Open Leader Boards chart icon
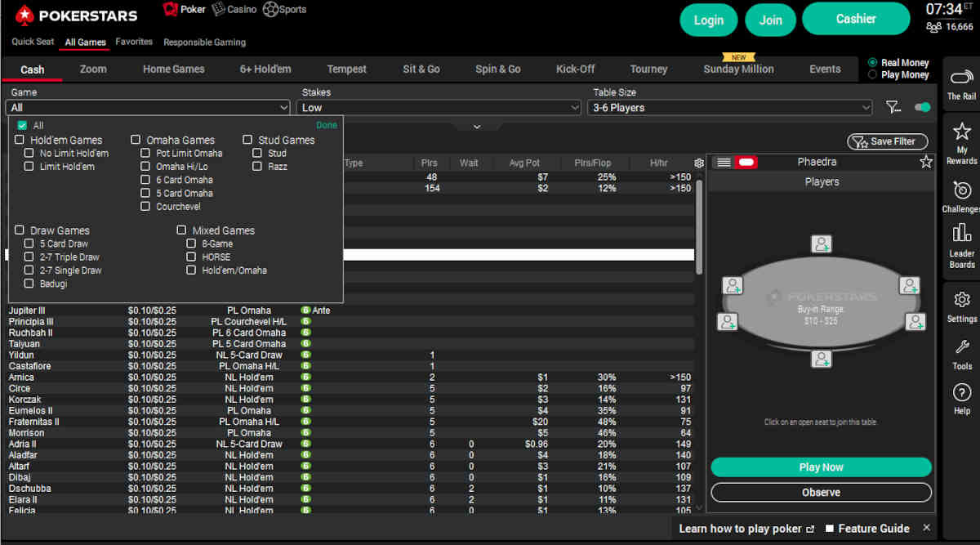Image resolution: width=980 pixels, height=545 pixels. [x=961, y=233]
